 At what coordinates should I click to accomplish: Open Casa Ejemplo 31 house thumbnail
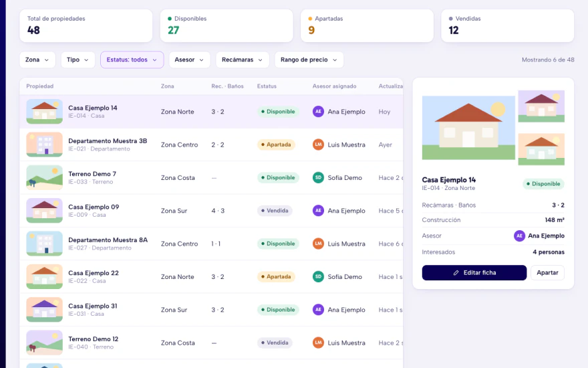44,310
